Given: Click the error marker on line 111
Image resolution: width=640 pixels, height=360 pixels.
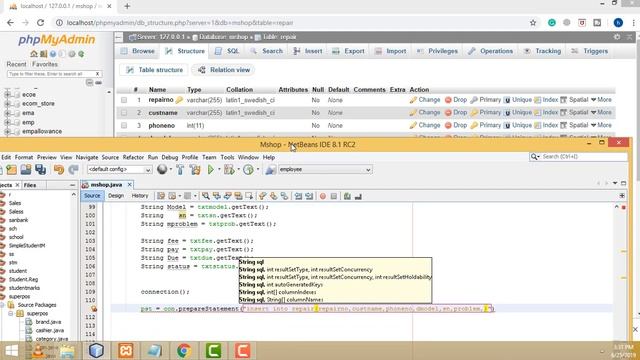Looking at the screenshot, I should 94,309.
